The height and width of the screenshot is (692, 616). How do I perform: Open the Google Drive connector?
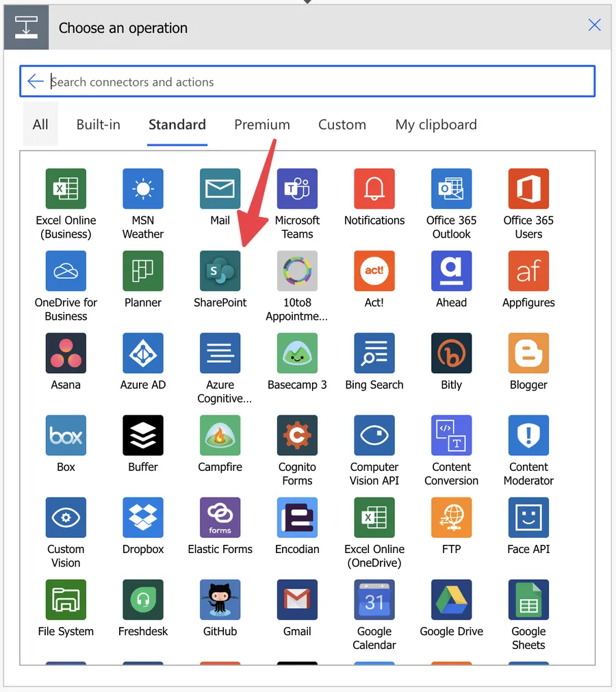451,600
